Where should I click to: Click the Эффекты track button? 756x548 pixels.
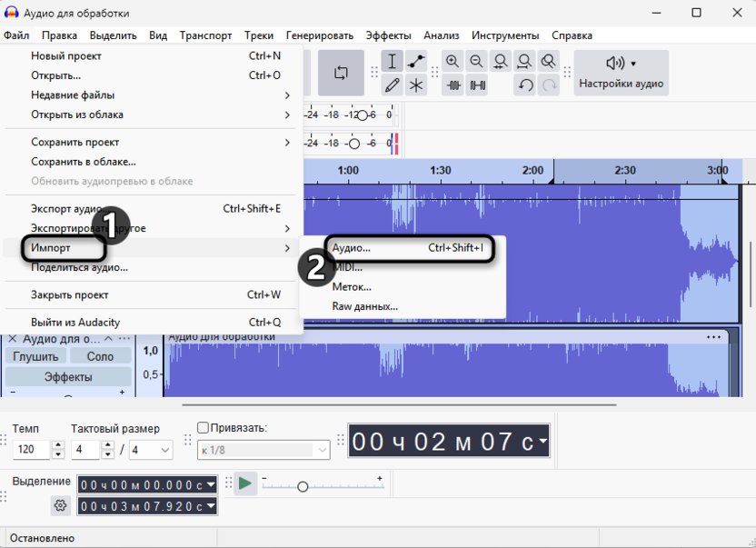point(68,377)
